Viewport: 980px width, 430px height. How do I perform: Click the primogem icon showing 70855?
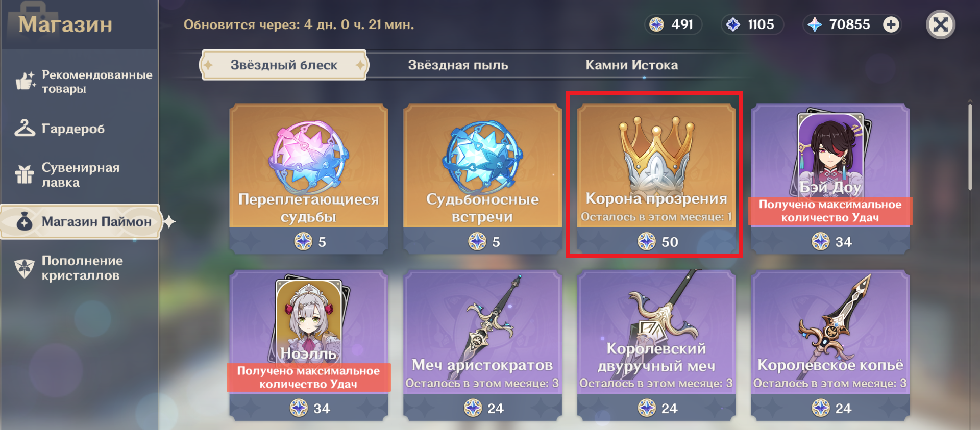815,24
